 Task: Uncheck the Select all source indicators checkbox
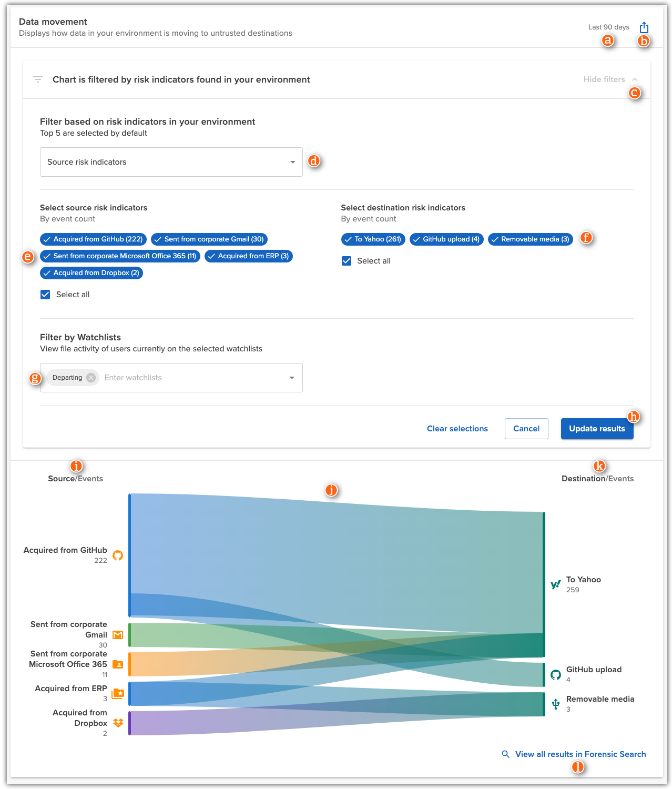tap(45, 295)
